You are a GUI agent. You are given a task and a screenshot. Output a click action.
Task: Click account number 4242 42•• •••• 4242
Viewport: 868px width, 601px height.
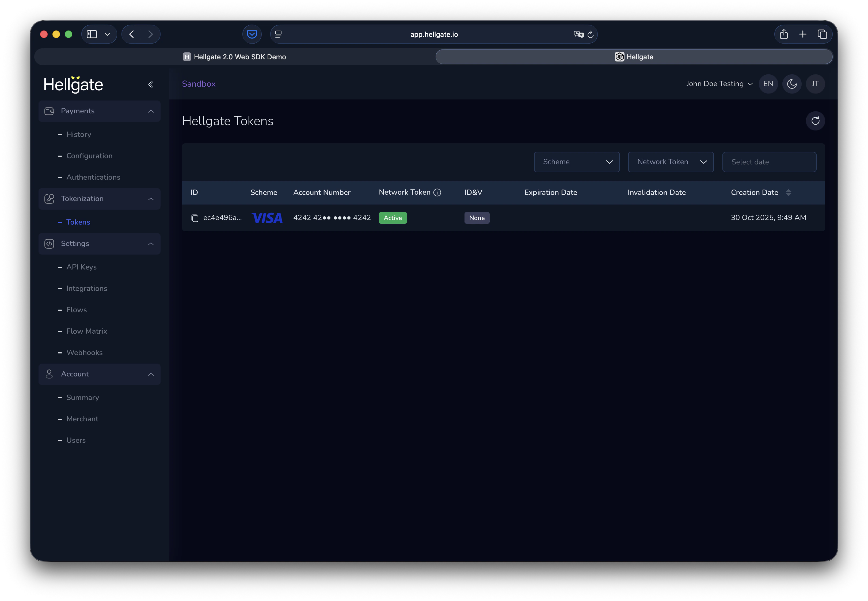(332, 218)
